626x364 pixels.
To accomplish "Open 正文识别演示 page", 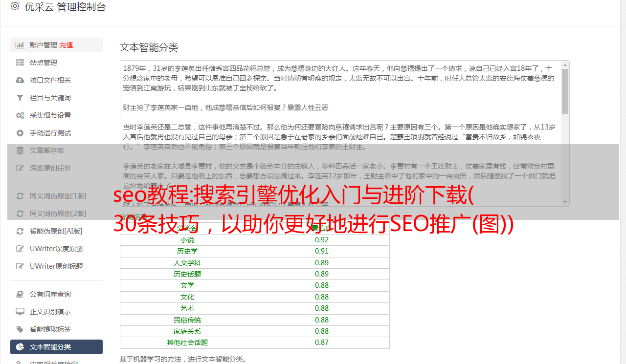I will [56, 312].
